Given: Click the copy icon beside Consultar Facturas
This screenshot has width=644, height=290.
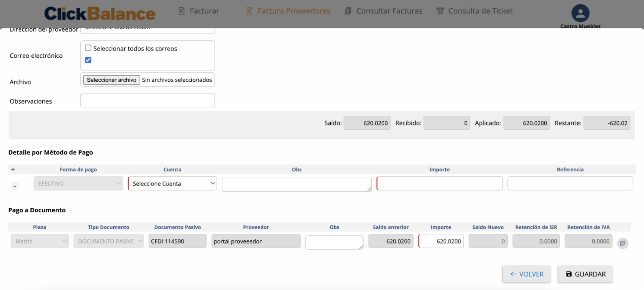Looking at the screenshot, I should click(348, 11).
